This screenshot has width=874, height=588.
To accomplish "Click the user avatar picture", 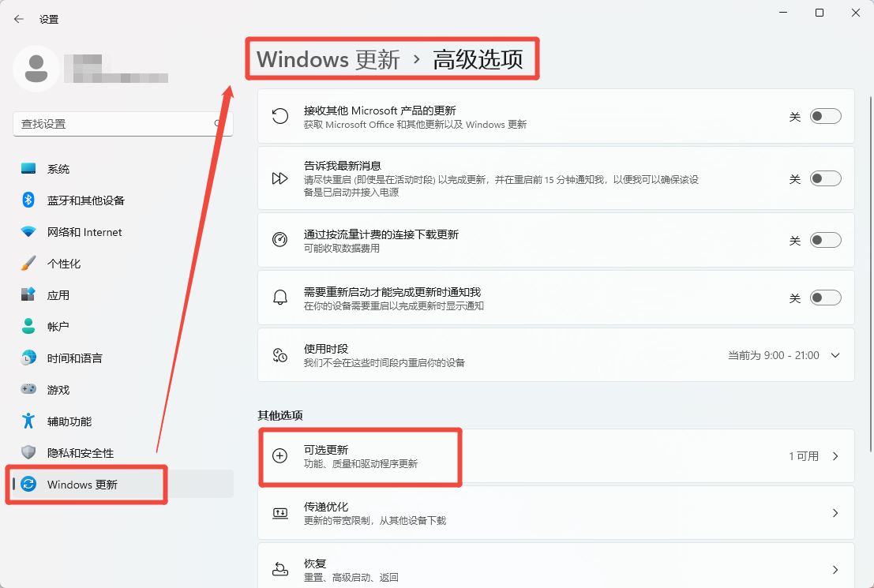I will point(36,69).
